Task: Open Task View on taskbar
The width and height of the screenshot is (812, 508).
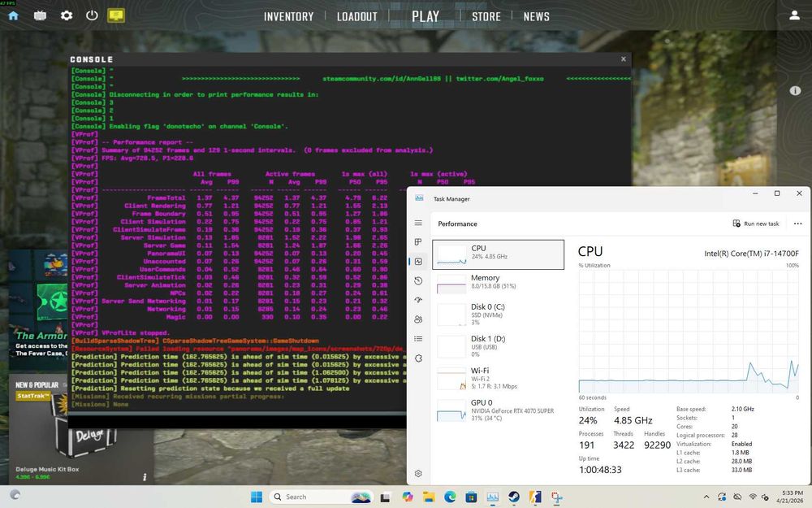Action: [385, 497]
